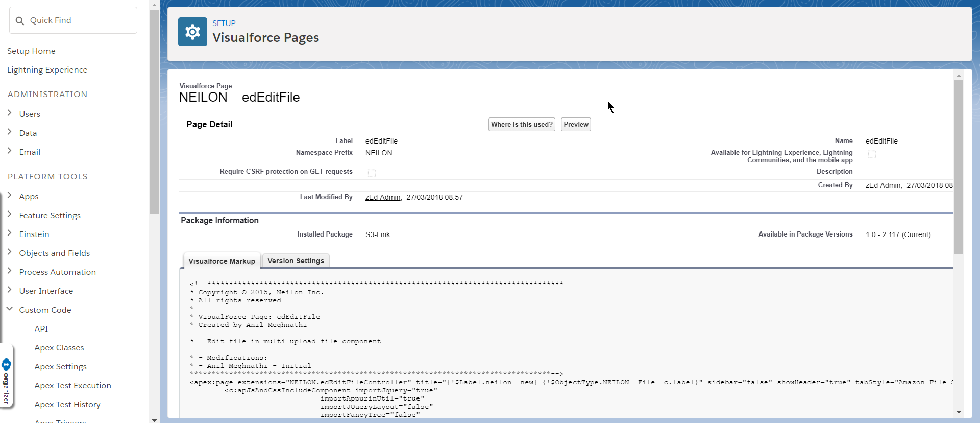Image resolution: width=980 pixels, height=423 pixels.
Task: Open the S3-Link installed package link
Action: pos(378,234)
